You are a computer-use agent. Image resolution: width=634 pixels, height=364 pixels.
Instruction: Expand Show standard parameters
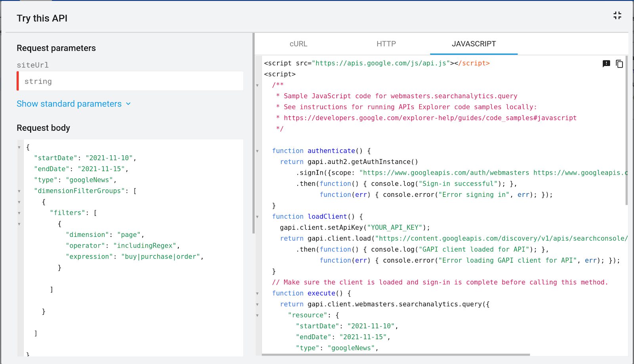[x=74, y=104]
